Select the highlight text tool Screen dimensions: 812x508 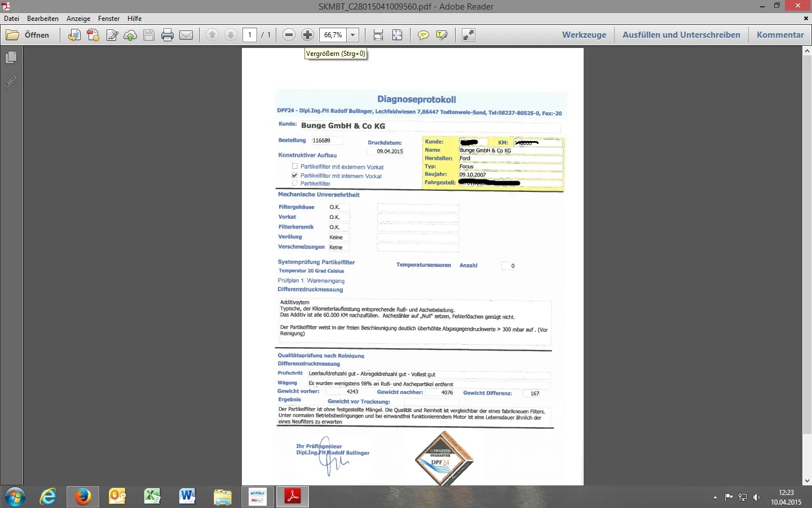[442, 35]
